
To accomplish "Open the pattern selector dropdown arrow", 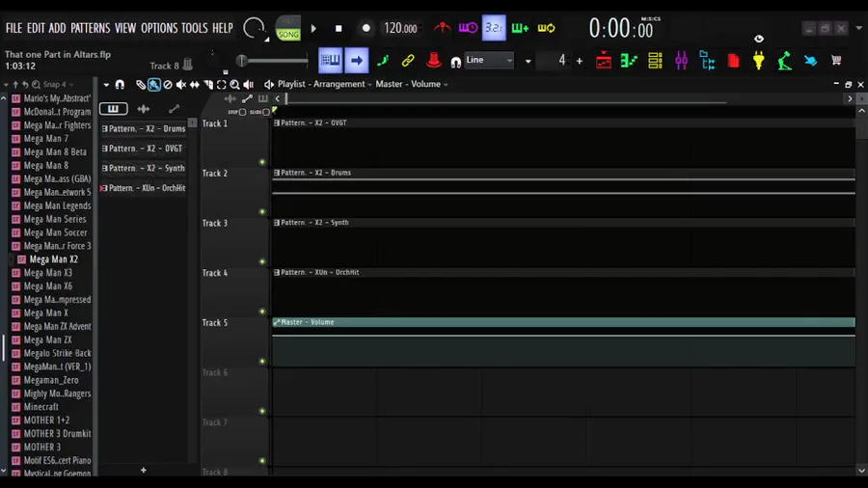I will click(529, 61).
